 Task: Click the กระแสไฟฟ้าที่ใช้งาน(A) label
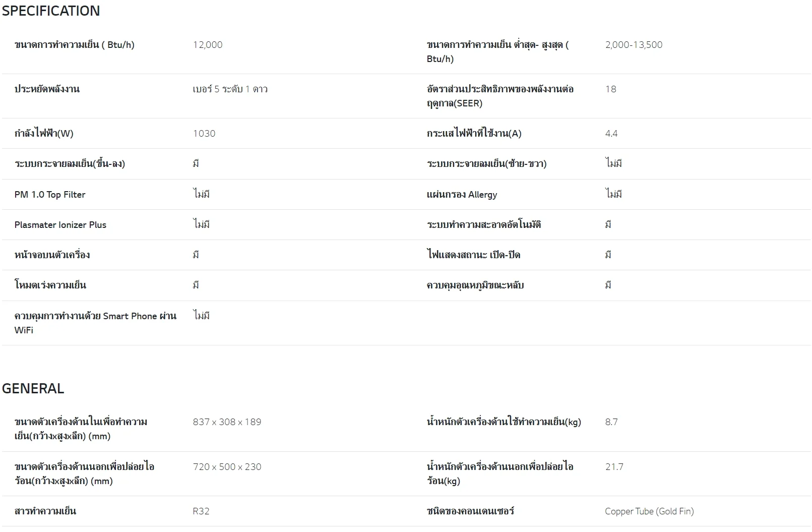(x=474, y=133)
